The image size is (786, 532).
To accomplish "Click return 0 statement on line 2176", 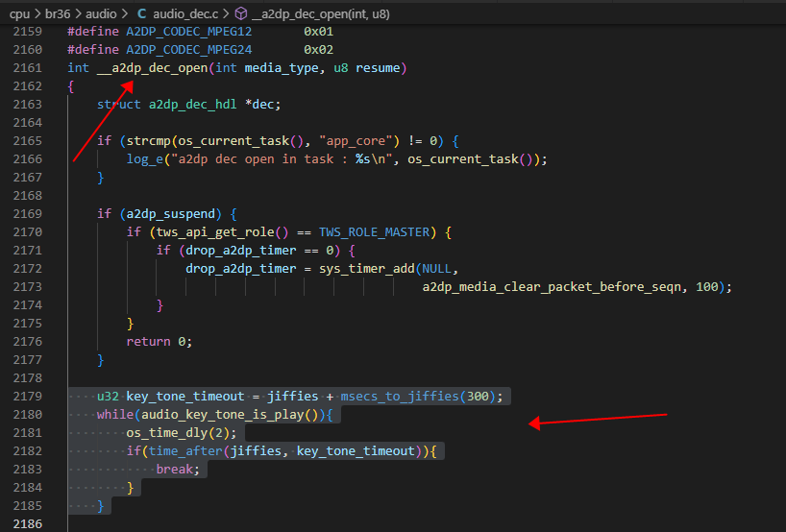I will tap(159, 342).
